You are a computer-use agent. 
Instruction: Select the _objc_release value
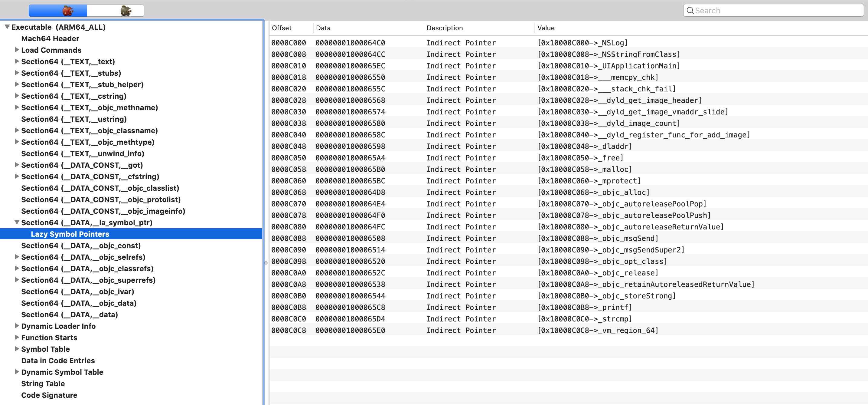tap(598, 272)
